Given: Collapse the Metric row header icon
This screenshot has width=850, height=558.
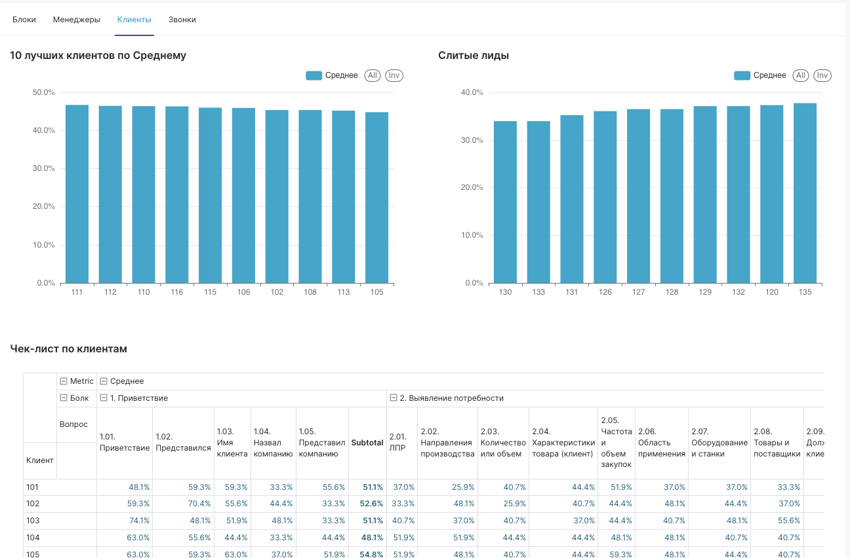Looking at the screenshot, I should (64, 381).
